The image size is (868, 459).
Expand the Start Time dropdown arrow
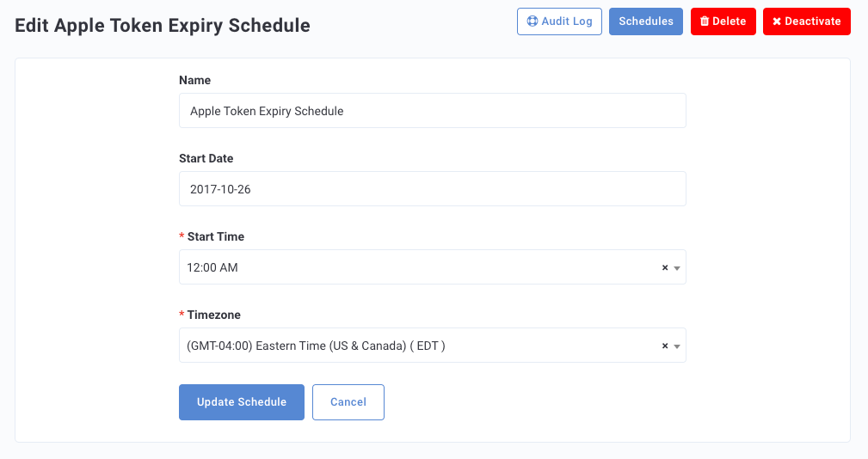point(676,268)
